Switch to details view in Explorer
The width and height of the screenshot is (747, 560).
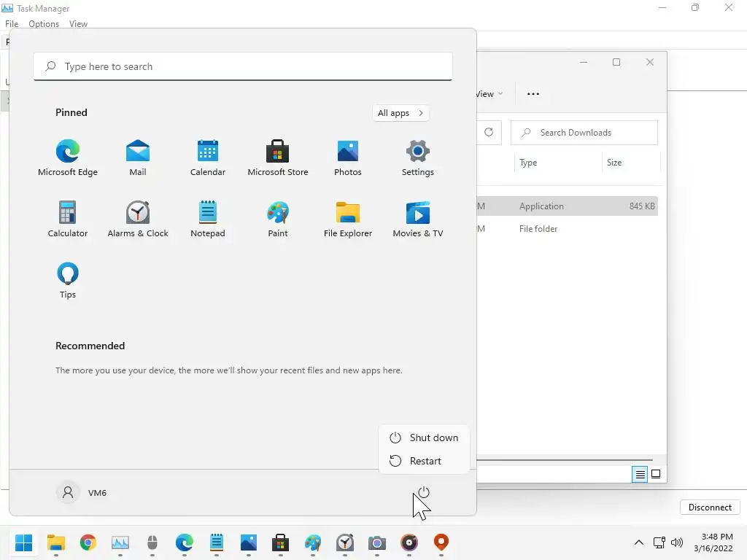[x=640, y=474]
